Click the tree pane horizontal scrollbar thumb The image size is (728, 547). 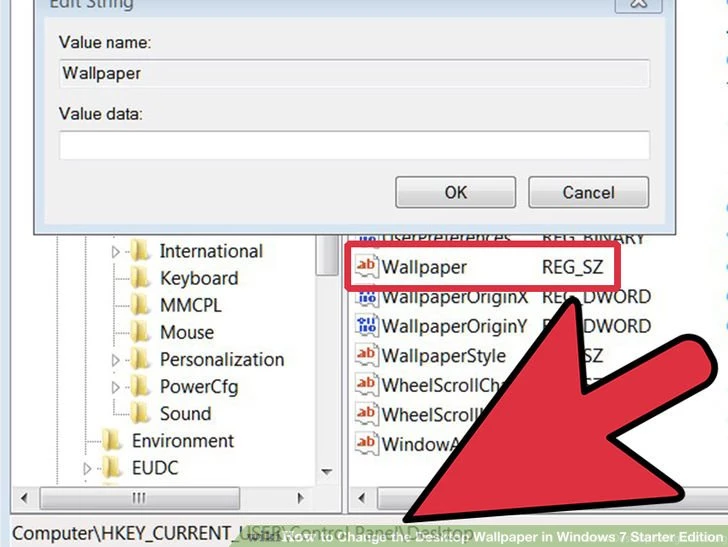(140, 498)
